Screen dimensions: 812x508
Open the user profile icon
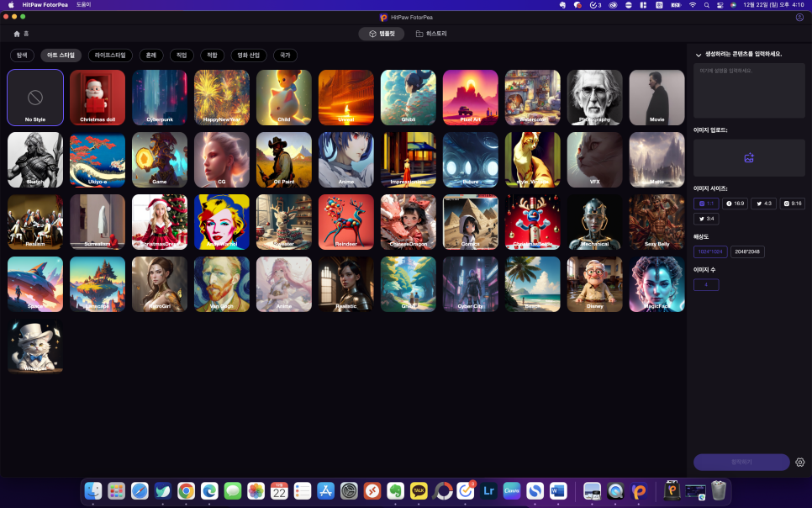(x=799, y=17)
